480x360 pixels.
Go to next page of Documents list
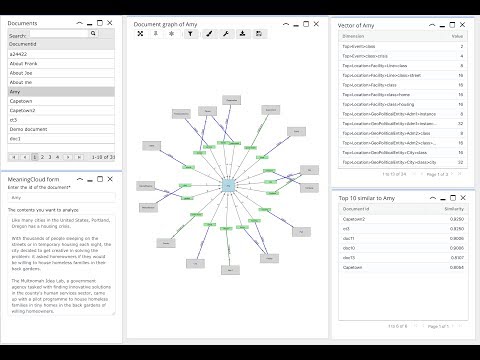(x=68, y=157)
